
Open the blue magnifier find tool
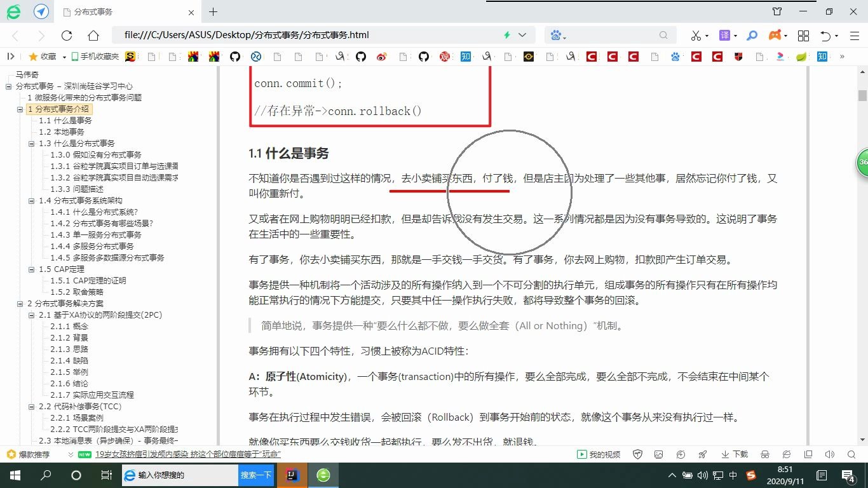point(752,36)
